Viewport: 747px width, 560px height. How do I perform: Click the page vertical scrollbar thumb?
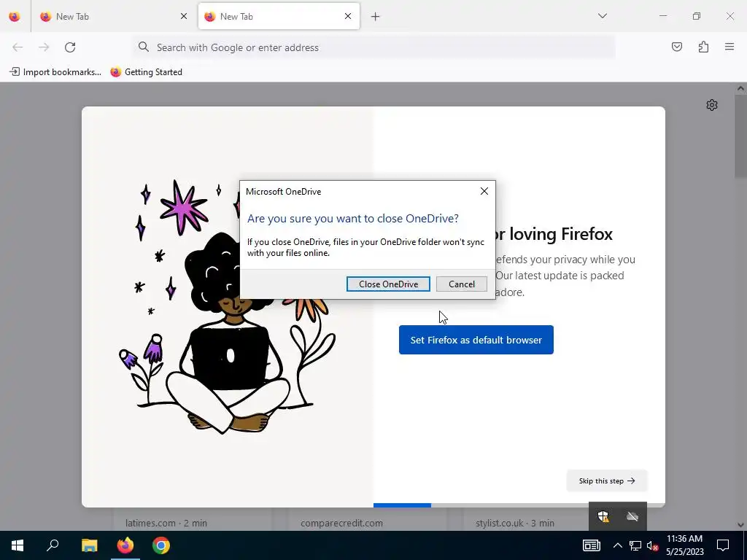740,136
